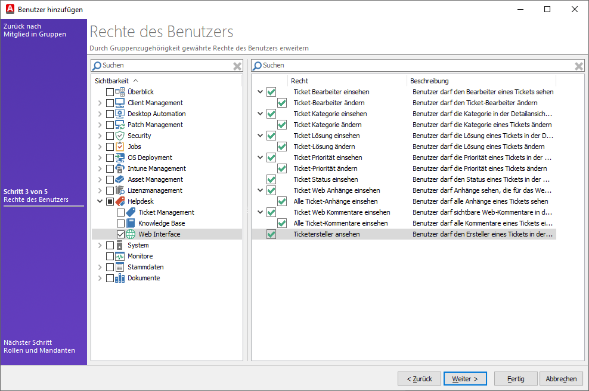Click the Knowledge Base book icon
The width and height of the screenshot is (589, 391).
pos(131,223)
